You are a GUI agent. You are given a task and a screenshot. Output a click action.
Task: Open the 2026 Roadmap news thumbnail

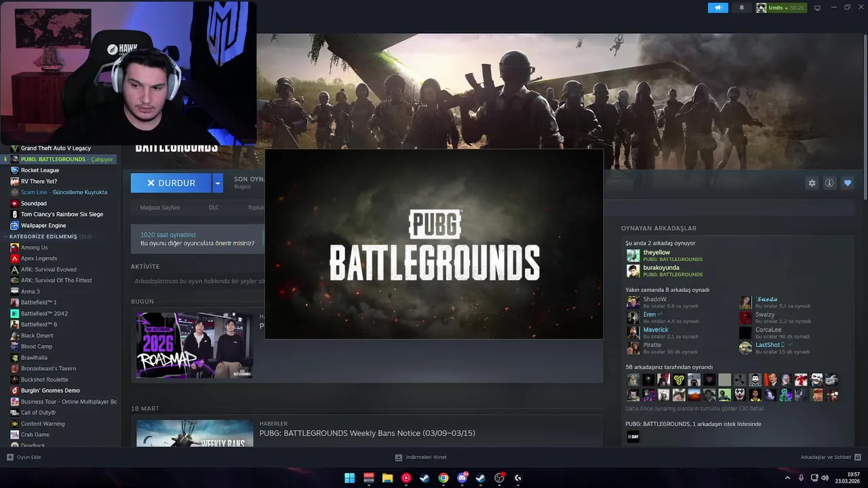(x=195, y=345)
